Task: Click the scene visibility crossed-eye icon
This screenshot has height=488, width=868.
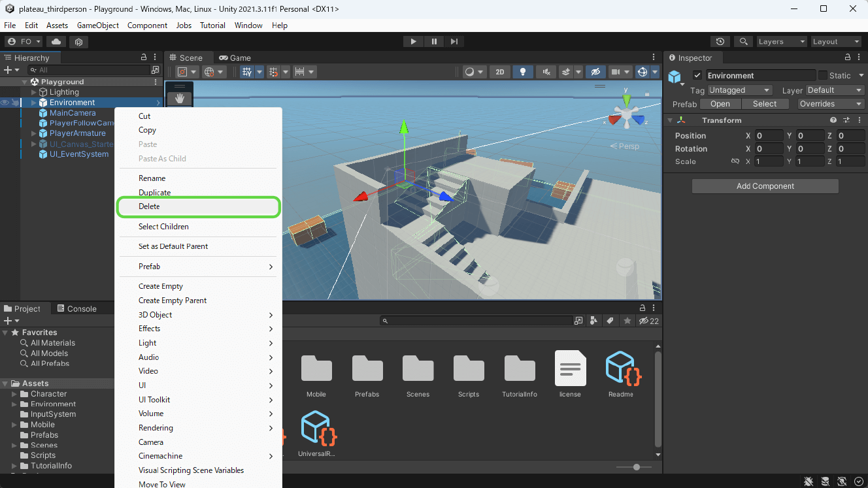Action: pyautogui.click(x=595, y=72)
